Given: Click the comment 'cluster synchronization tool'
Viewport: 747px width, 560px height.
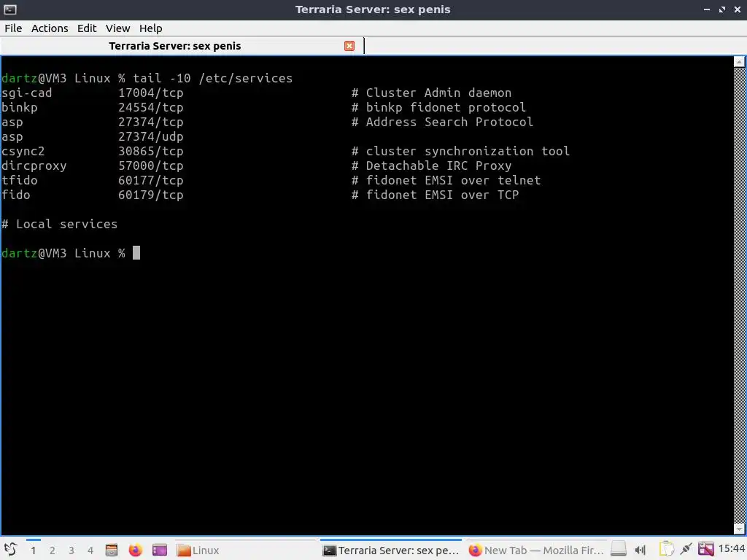Looking at the screenshot, I should tap(468, 152).
